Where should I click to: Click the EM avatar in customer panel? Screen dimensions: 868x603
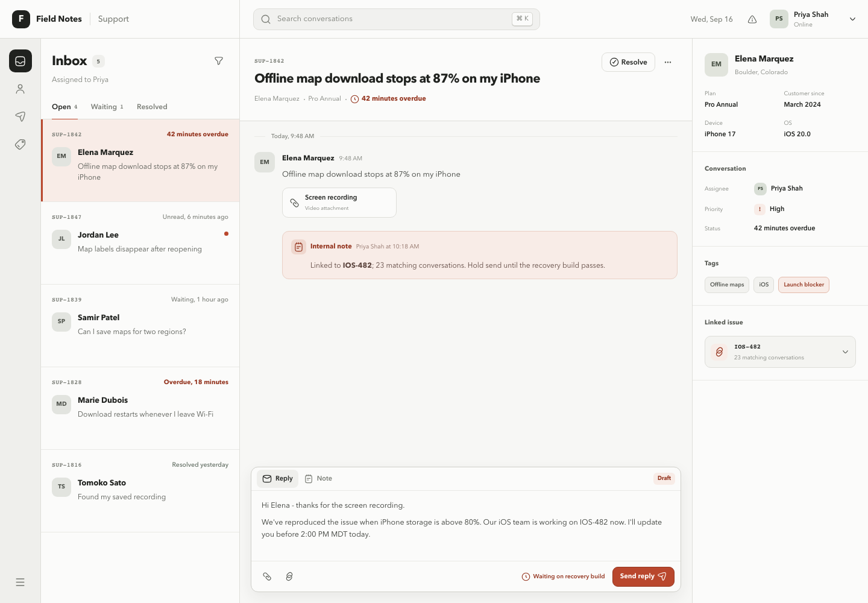pos(716,65)
